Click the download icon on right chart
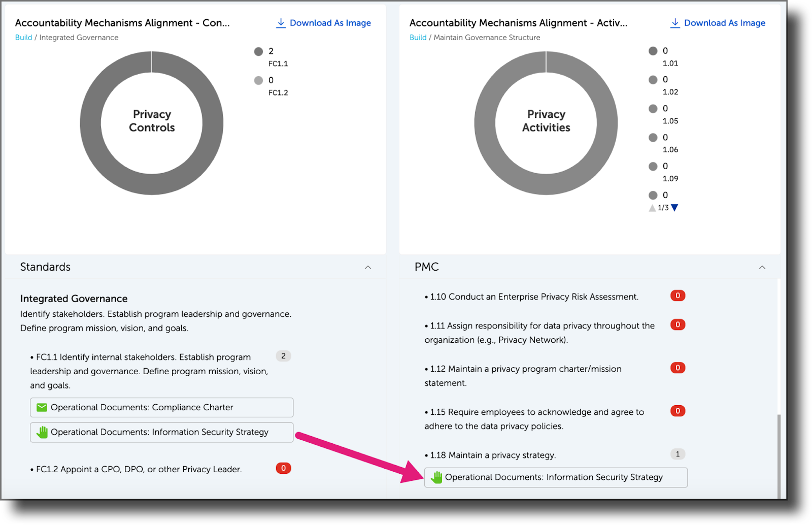This screenshot has height=525, width=812. point(675,22)
